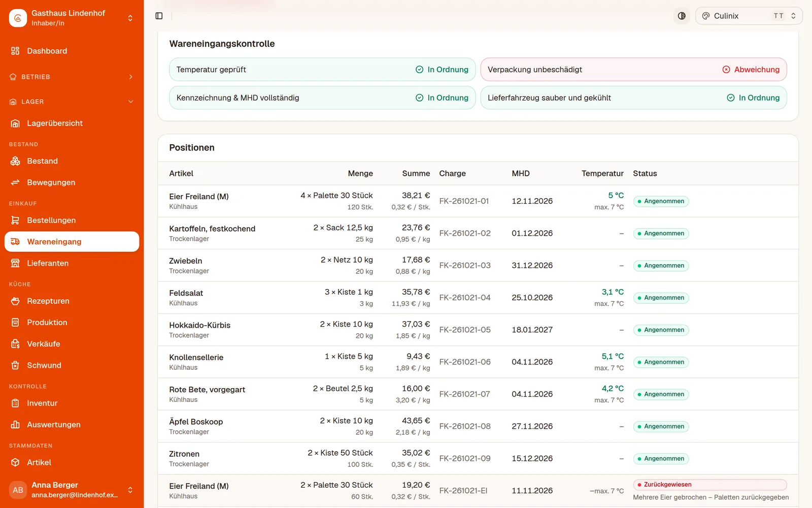Toggle 'Temperatur geprüft' check status

coord(322,70)
